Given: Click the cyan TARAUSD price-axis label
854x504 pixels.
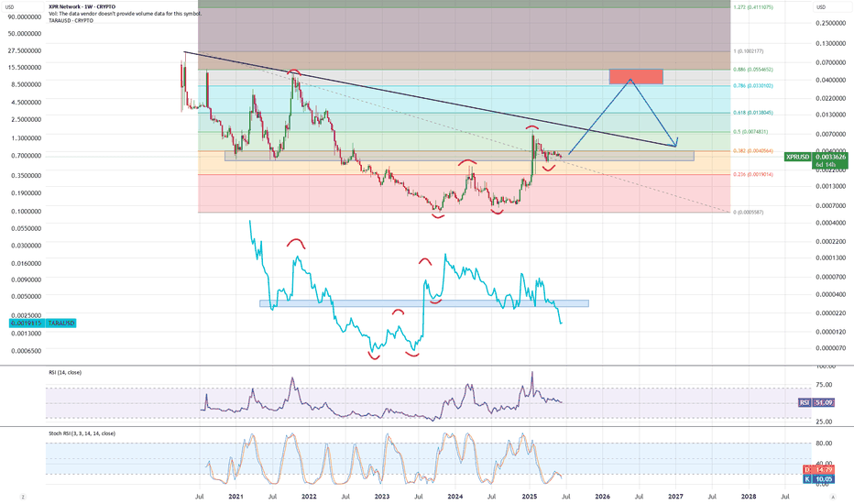Looking at the screenshot, I should [x=61, y=323].
